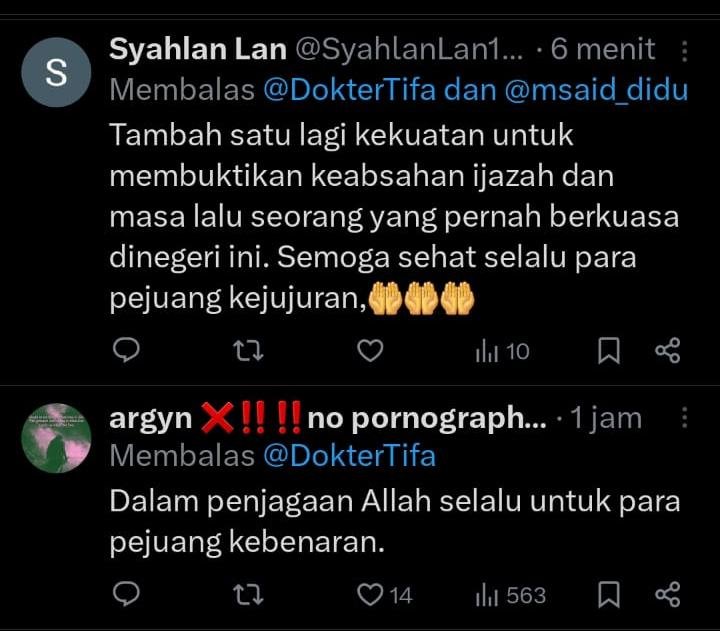Open more options for argyn's tweet
720x631 pixels.
(684, 418)
